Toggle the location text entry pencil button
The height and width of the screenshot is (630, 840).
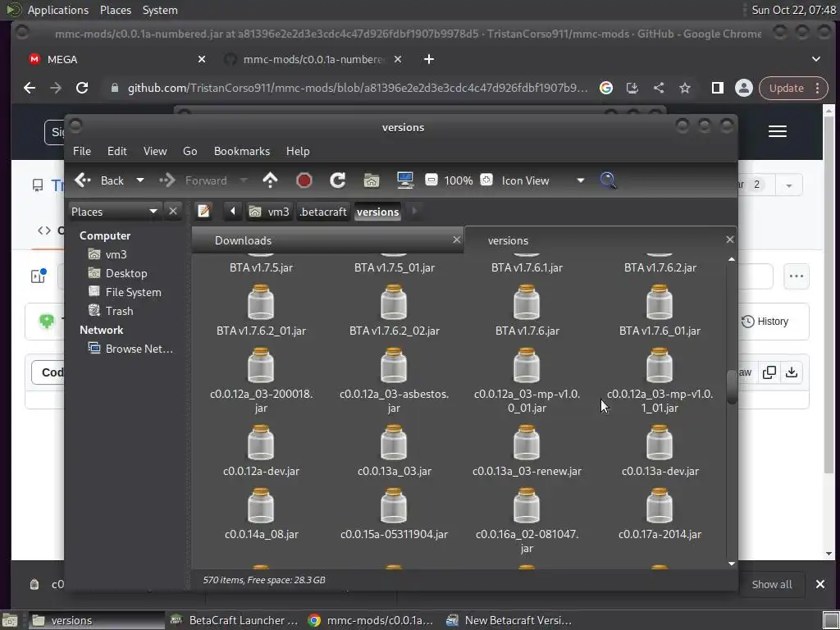(204, 212)
